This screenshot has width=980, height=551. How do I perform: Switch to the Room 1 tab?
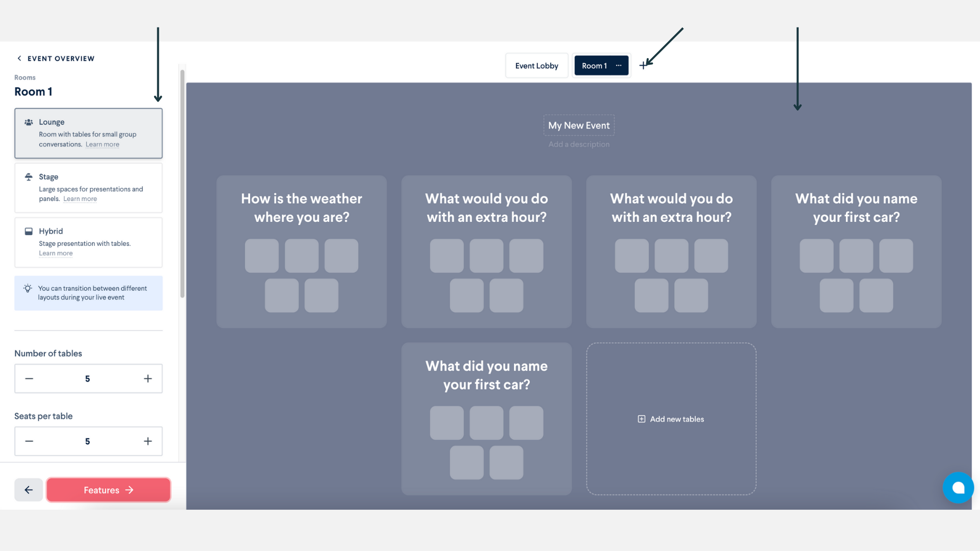(x=594, y=65)
